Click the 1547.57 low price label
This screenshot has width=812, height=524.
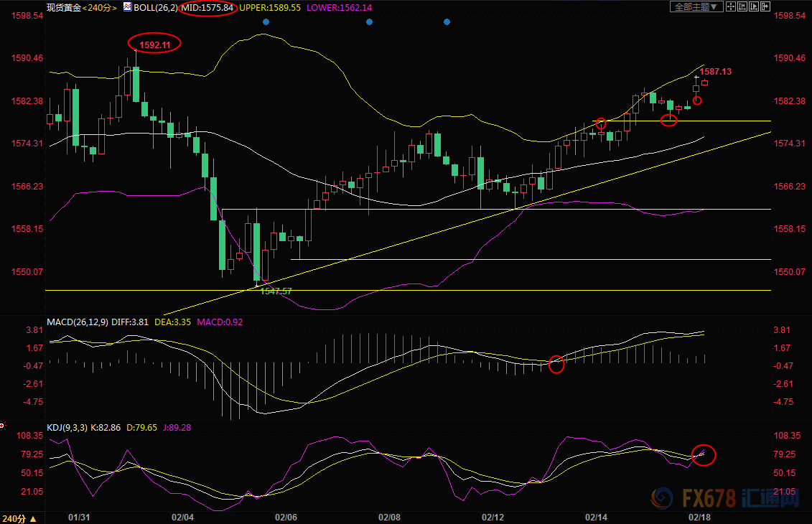pyautogui.click(x=276, y=291)
